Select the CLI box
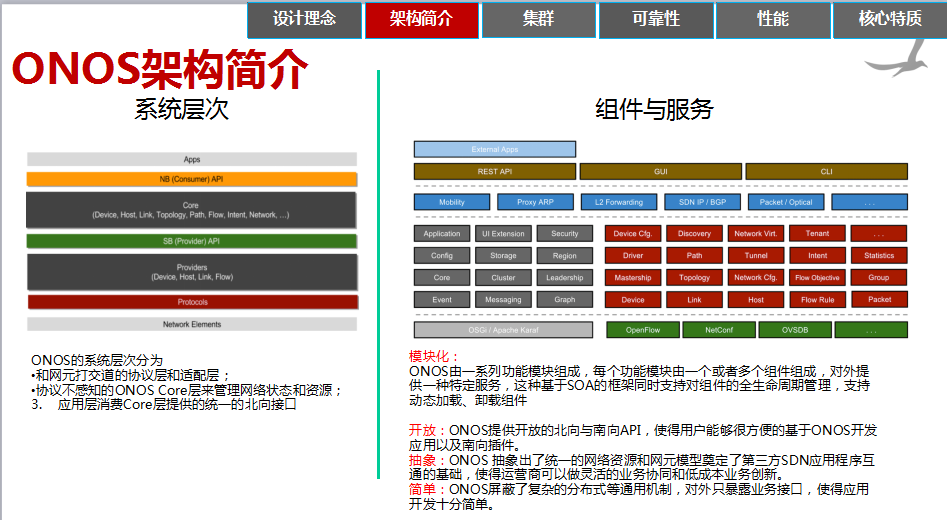The image size is (947, 520). (x=826, y=172)
